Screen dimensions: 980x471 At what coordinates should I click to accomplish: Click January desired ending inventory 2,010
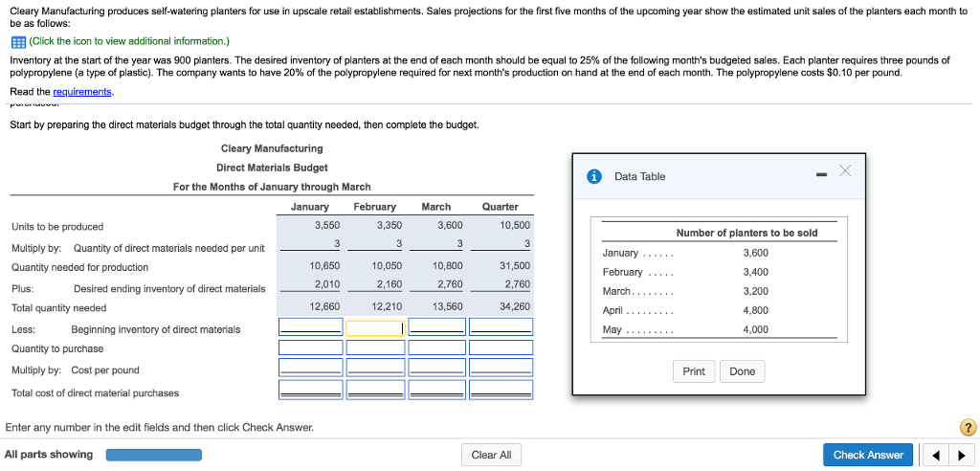click(327, 284)
